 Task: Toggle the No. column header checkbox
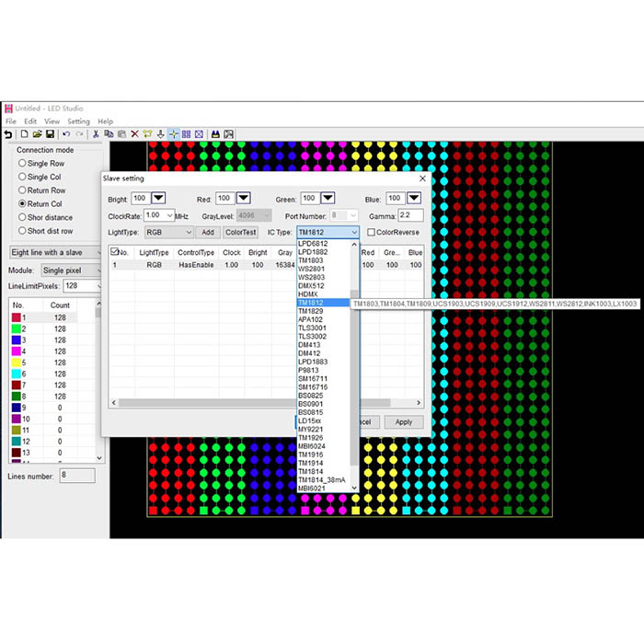(115, 251)
